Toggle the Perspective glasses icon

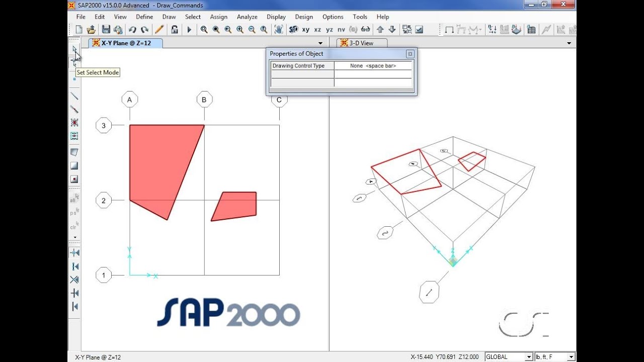click(366, 30)
